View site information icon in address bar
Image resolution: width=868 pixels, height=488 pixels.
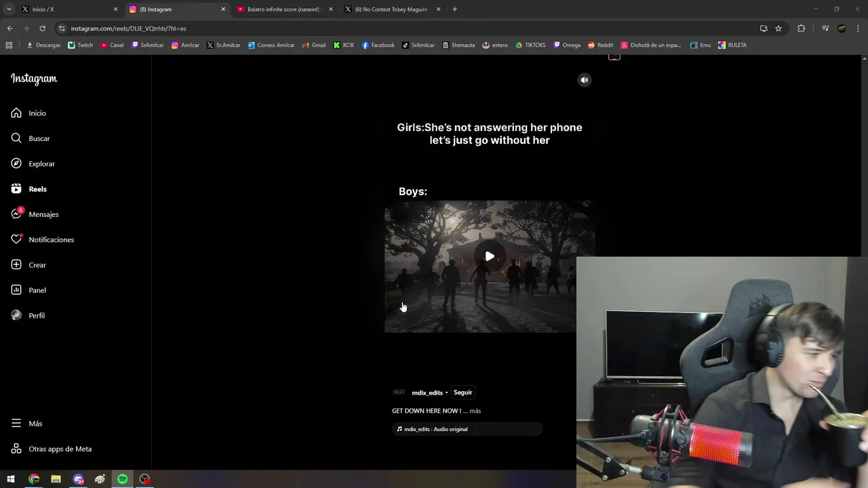62,28
